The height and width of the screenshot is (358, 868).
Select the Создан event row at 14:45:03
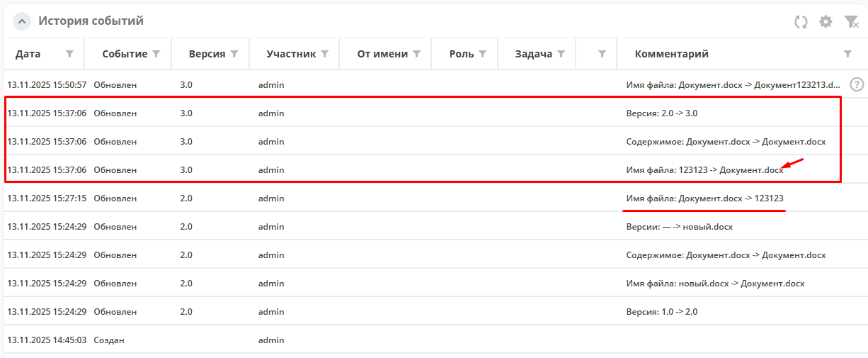click(108, 340)
